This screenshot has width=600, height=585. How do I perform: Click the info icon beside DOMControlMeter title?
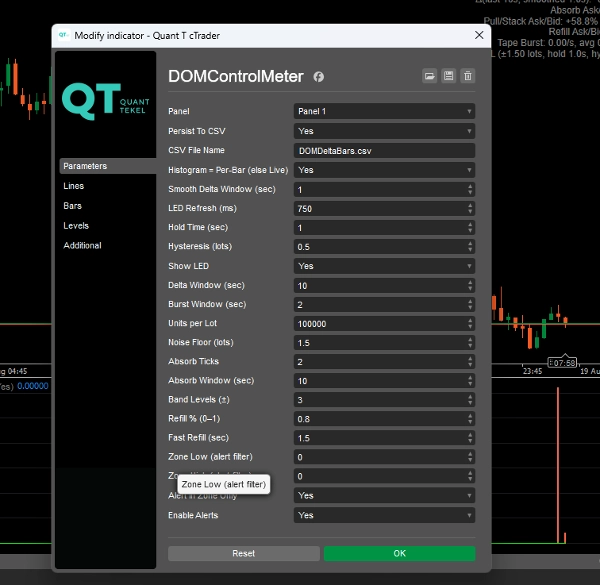[x=319, y=77]
